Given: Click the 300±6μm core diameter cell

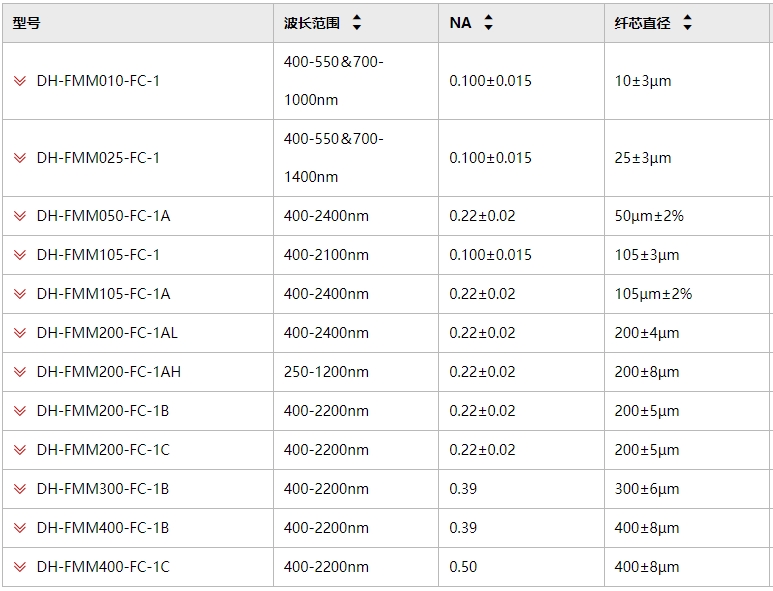Looking at the screenshot, I should pos(686,488).
